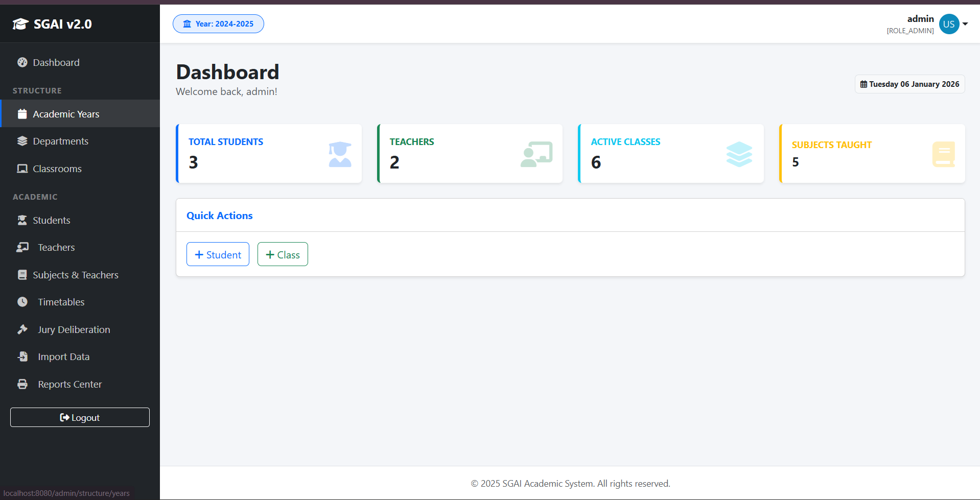This screenshot has height=500, width=980.
Task: Click the Dashboard gauge icon in sidebar
Action: coord(22,62)
